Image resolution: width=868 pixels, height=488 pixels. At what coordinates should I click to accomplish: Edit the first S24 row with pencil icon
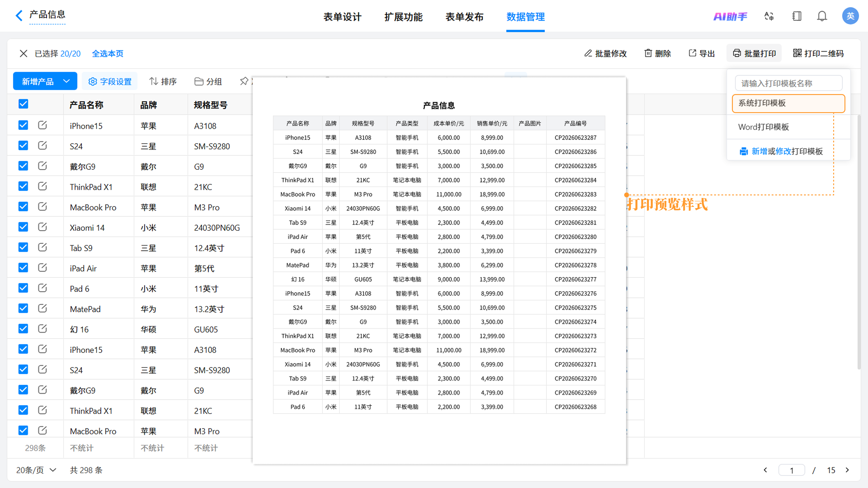42,146
